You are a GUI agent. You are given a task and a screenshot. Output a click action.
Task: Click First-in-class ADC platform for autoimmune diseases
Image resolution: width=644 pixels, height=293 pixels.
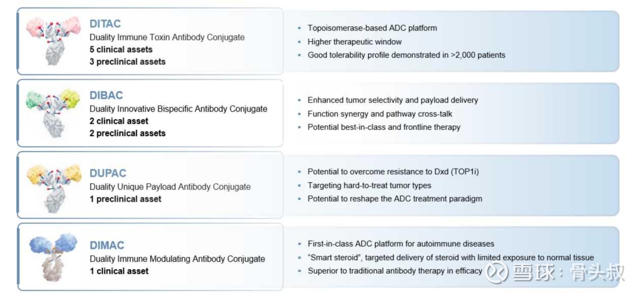coord(401,244)
